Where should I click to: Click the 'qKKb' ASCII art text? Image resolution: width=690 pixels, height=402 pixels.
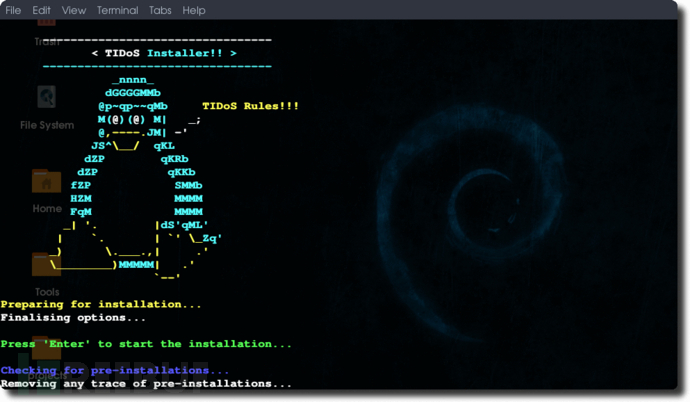pos(181,172)
